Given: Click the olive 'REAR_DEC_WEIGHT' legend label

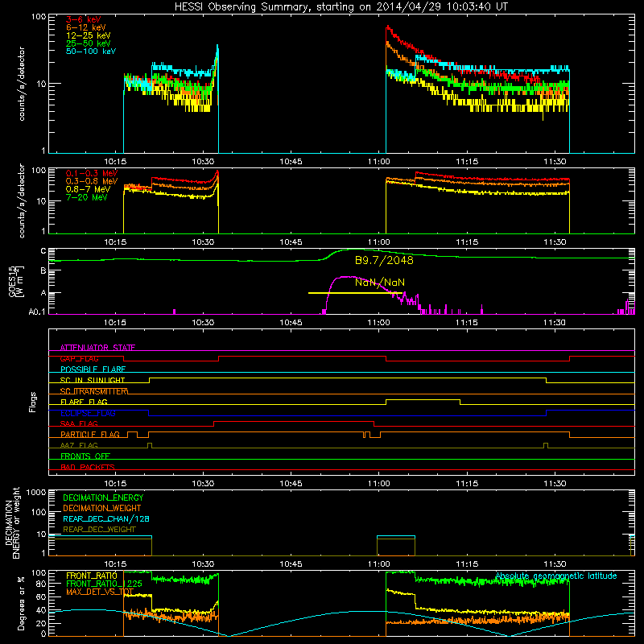Looking at the screenshot, I should pyautogui.click(x=99, y=530).
